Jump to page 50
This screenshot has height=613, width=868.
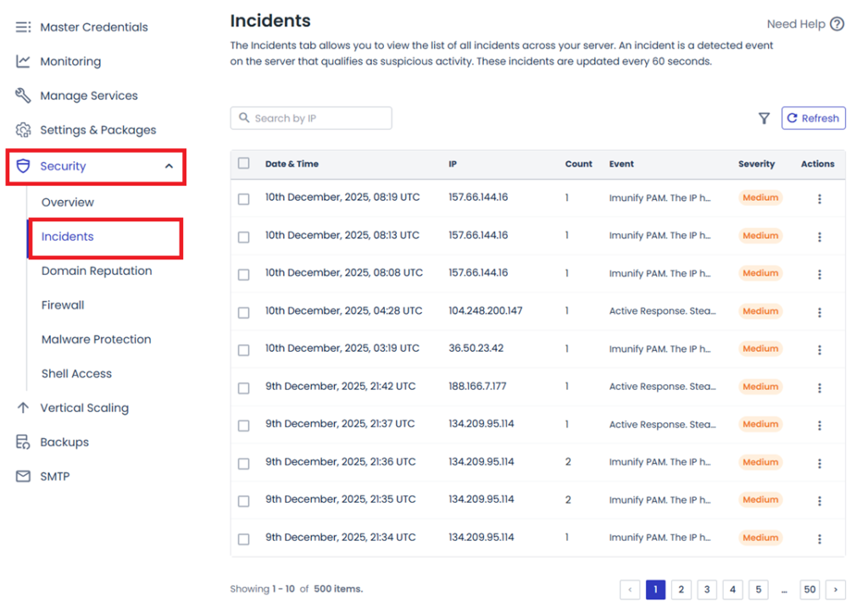click(810, 590)
